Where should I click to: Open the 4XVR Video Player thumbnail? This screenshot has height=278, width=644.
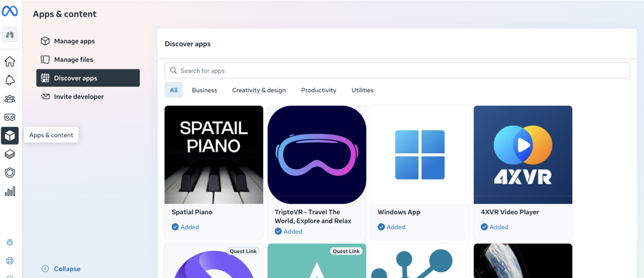tap(523, 155)
